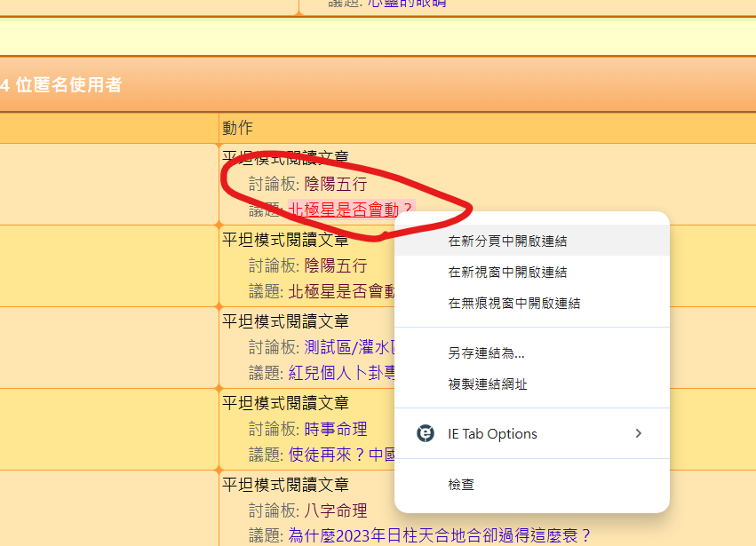Viewport: 756px width, 546px height.
Task: Open topic 為什麼2023年日柱天合地合卻過得這麼衰？
Action: tap(440, 536)
